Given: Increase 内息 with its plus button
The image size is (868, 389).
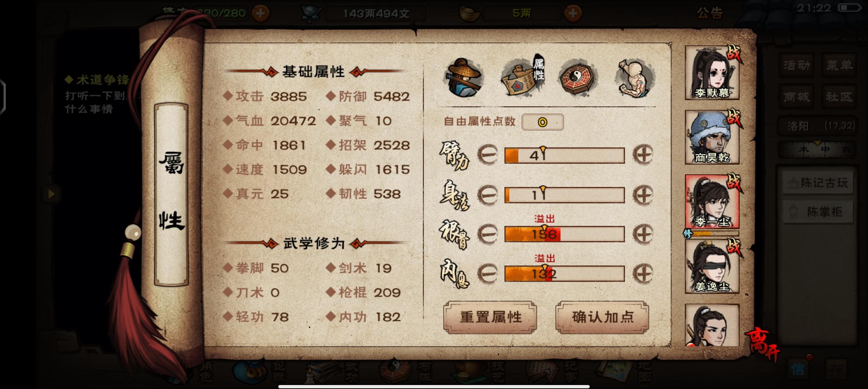Looking at the screenshot, I should (x=643, y=274).
